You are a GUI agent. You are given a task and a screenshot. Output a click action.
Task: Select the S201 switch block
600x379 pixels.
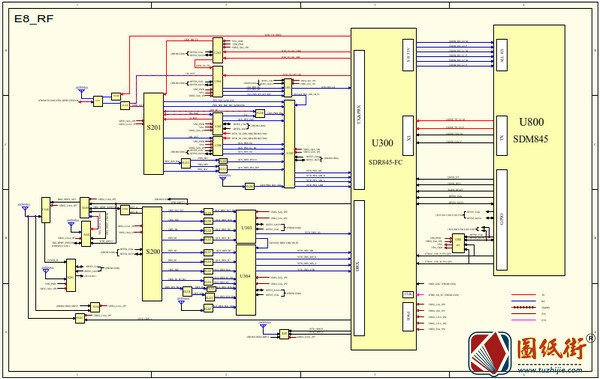tap(153, 134)
